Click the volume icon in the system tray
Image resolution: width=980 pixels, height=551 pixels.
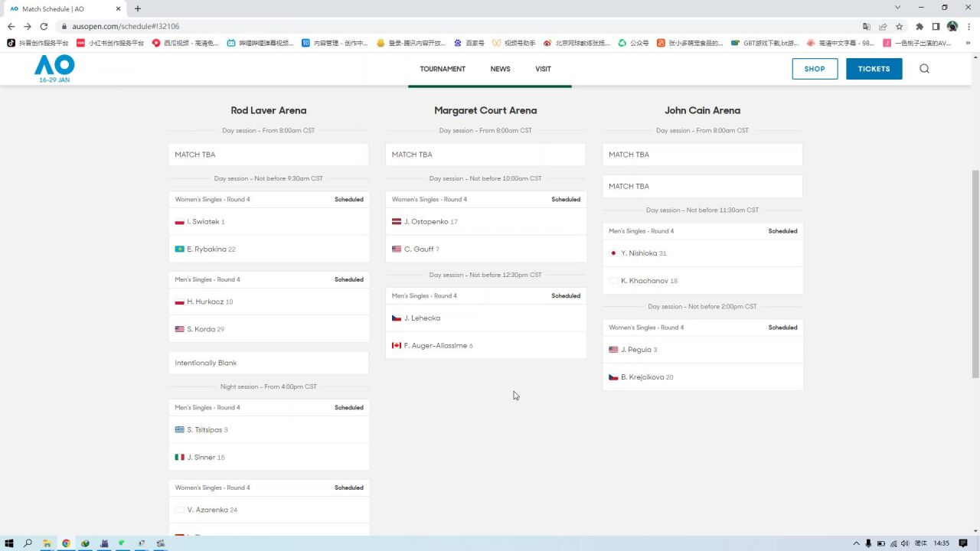(905, 543)
